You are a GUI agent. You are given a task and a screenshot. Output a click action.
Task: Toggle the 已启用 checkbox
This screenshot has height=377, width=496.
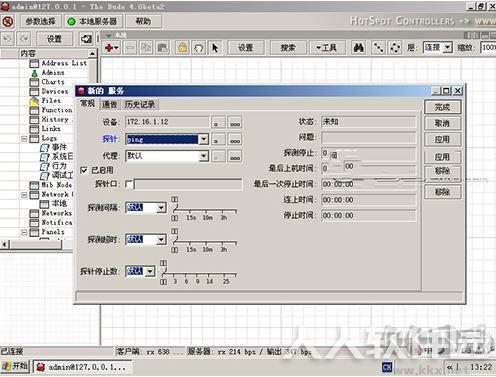pyautogui.click(x=84, y=170)
